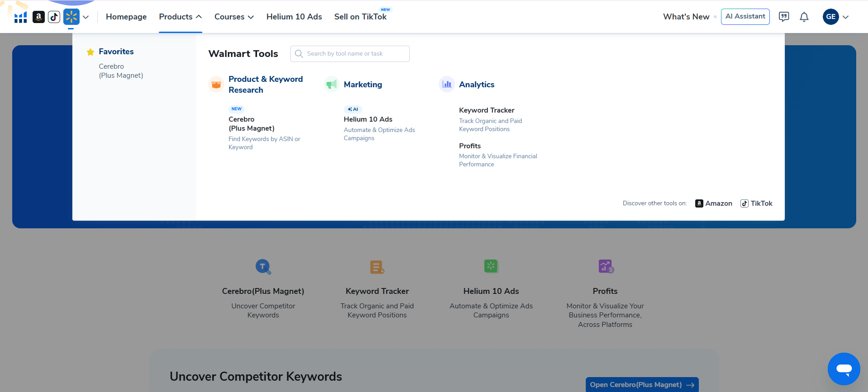
Task: Expand the marketplace switcher chevron
Action: pyautogui.click(x=85, y=17)
